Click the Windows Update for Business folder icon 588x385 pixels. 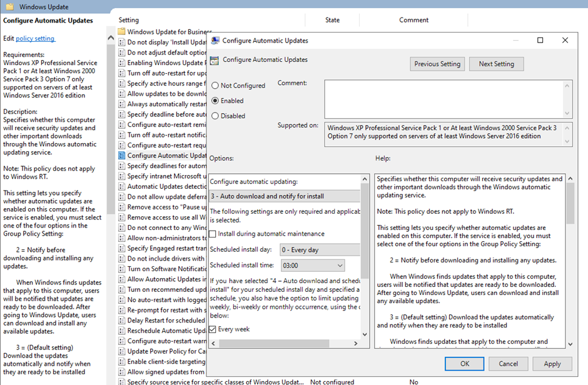coord(121,31)
